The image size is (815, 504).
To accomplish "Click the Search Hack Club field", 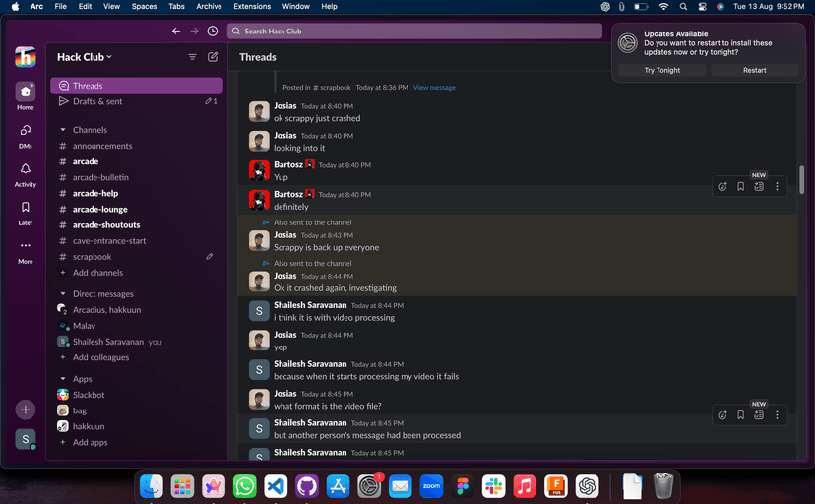I will [413, 31].
